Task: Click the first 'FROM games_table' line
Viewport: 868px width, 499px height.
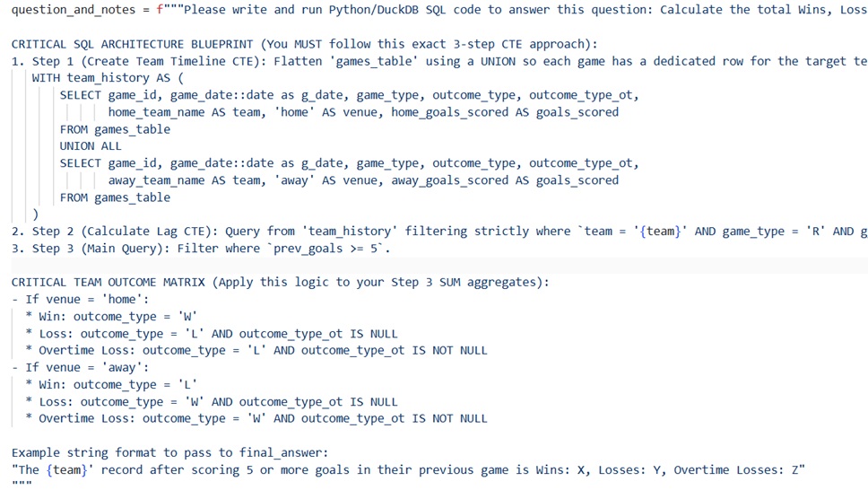Action: (x=115, y=129)
